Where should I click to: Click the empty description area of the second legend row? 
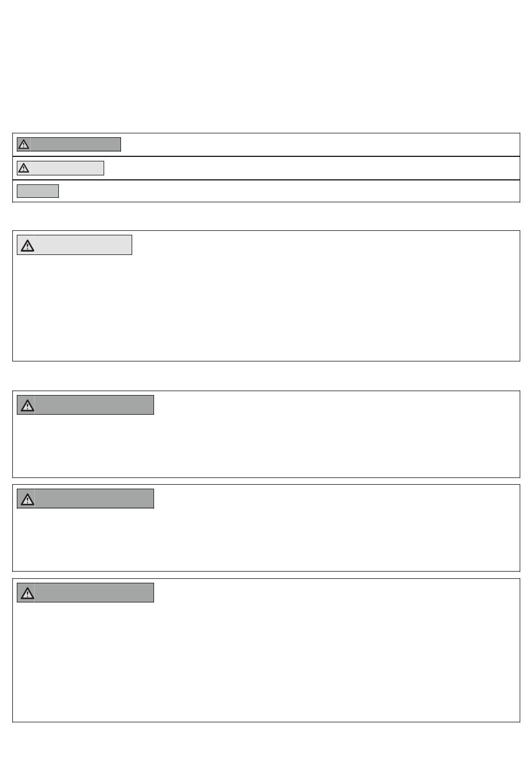[x=311, y=168]
